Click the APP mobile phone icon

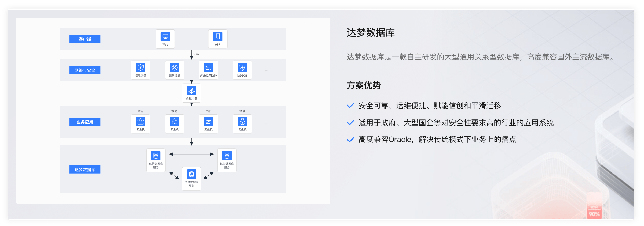(218, 36)
